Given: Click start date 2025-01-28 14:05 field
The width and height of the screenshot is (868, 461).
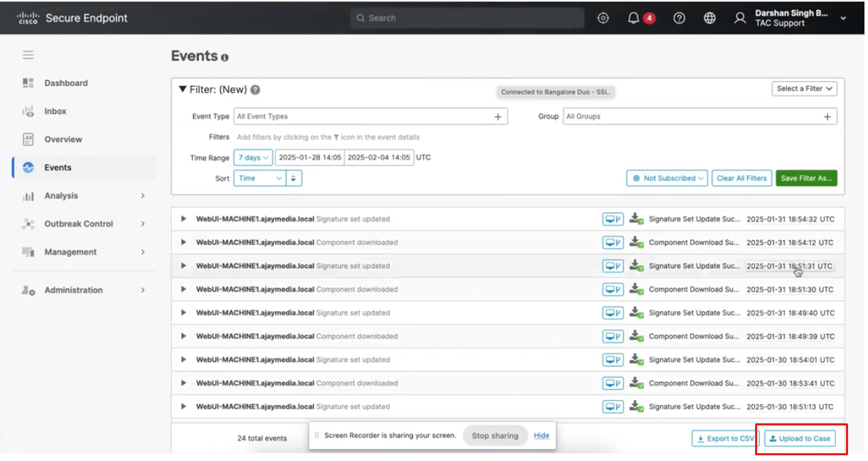Looking at the screenshot, I should point(310,158).
